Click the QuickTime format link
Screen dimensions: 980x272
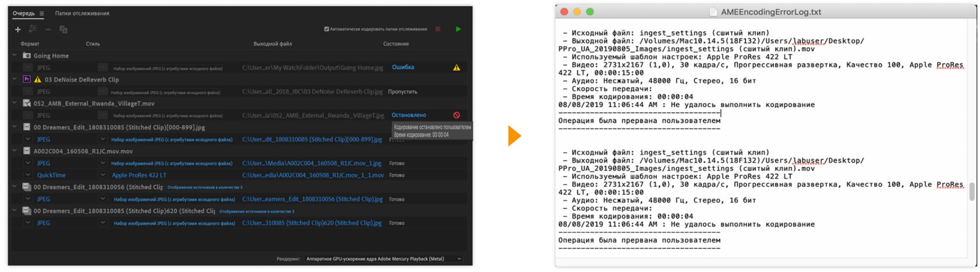tap(51, 175)
